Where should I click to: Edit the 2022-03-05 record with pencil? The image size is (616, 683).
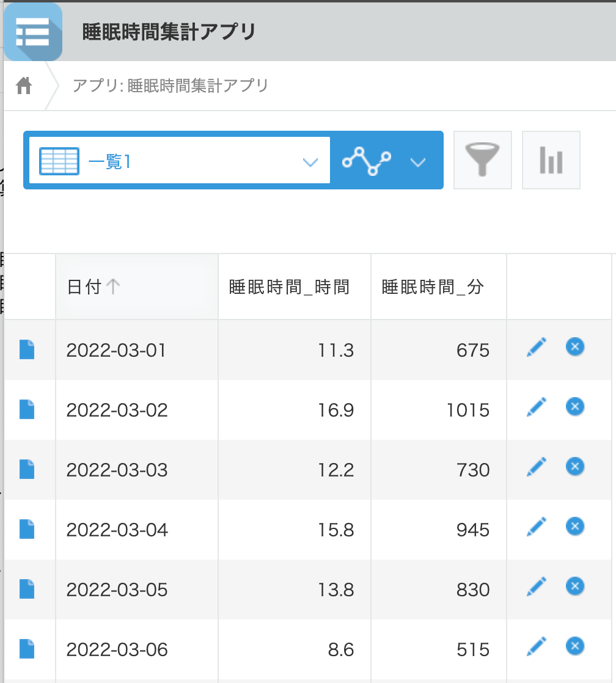coord(536,587)
